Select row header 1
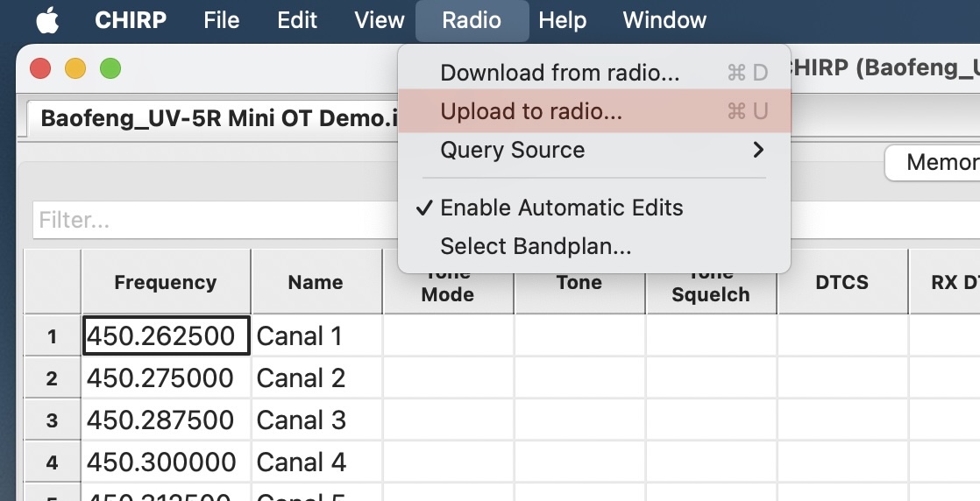Viewport: 980px width, 501px height. [52, 336]
